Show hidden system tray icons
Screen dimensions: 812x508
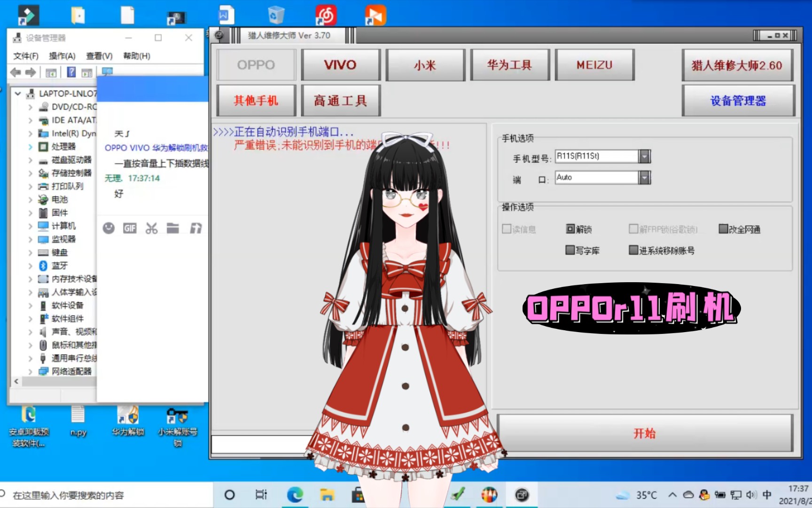(672, 495)
